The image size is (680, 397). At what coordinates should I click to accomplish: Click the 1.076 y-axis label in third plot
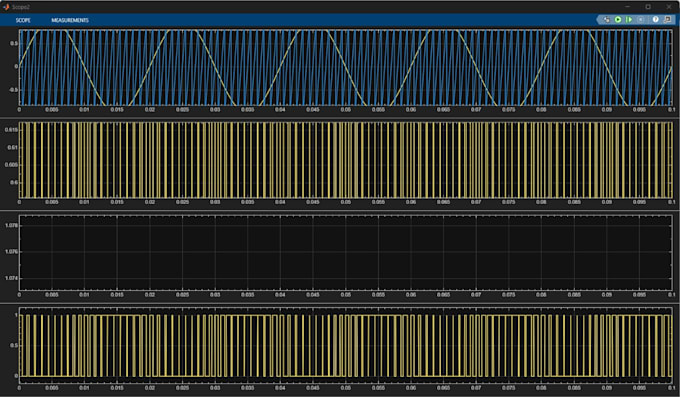tap(11, 252)
